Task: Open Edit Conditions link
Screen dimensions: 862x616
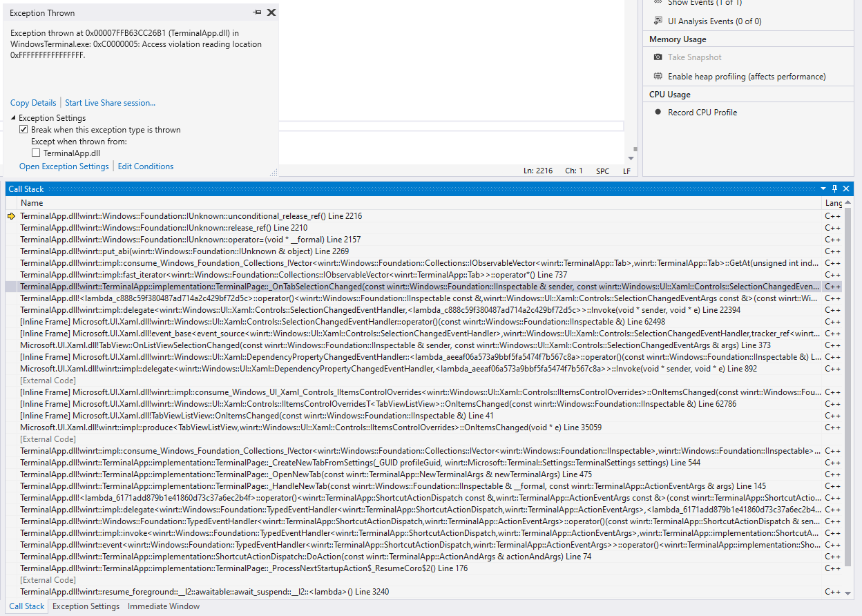Action: (x=146, y=166)
